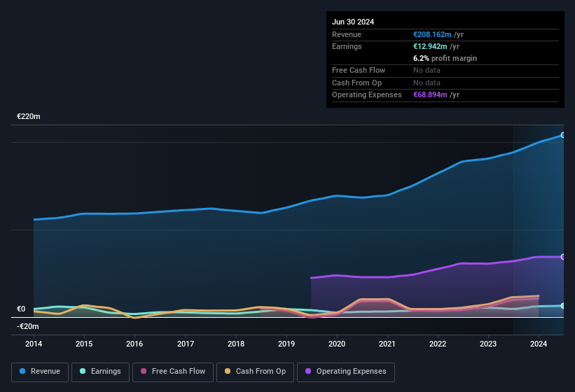Click the €68.894m operating expenses value
Screen dimensions: 575x392
tap(430, 94)
